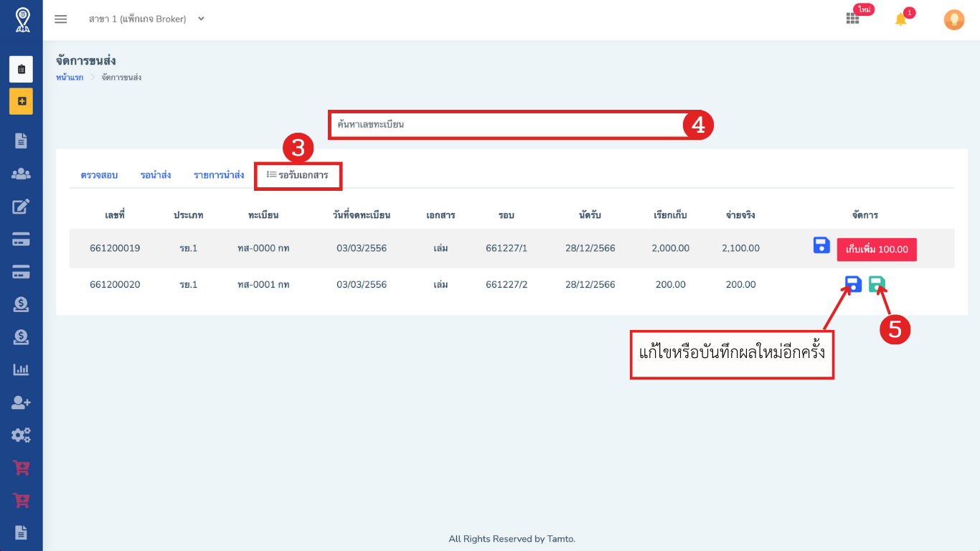Select the รอรับเอกสาร tab
Screen dimensions: 980x551
tap(298, 175)
